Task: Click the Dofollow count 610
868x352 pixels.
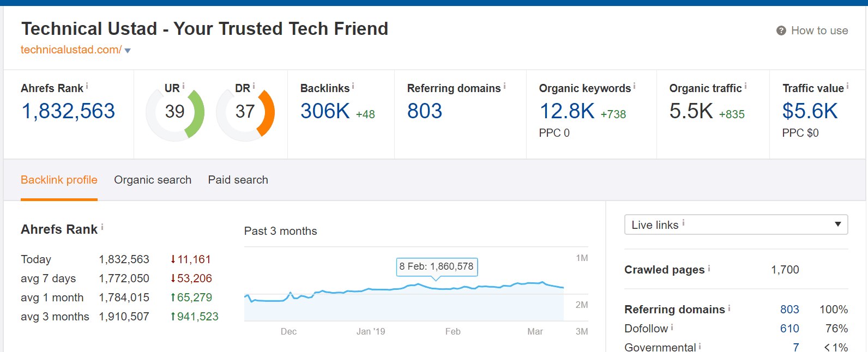Action: 789,329
